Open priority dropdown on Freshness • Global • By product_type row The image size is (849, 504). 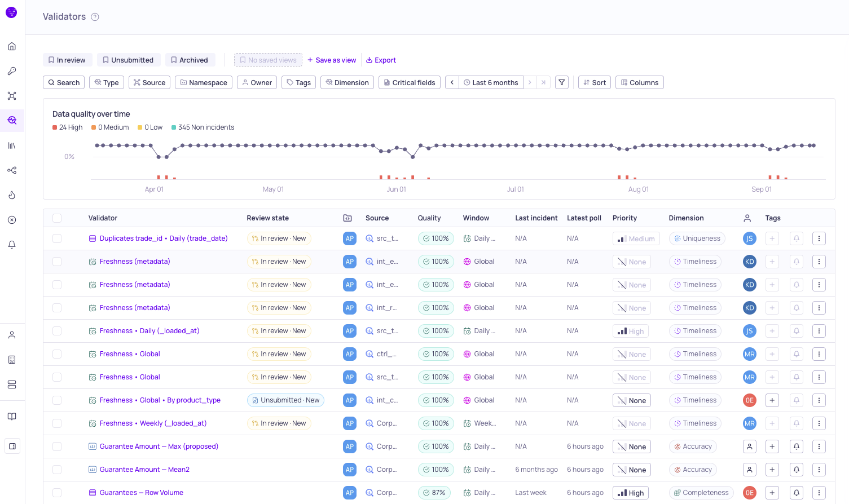tap(632, 400)
